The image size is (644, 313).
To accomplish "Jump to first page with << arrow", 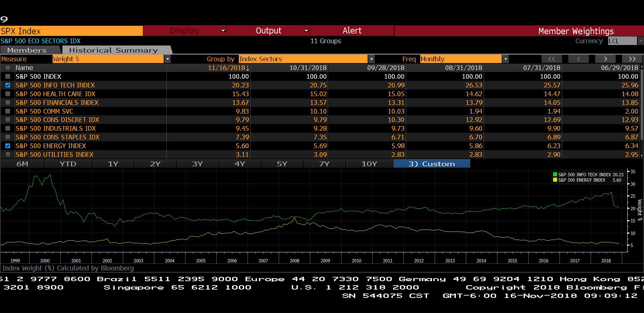I will (552, 59).
